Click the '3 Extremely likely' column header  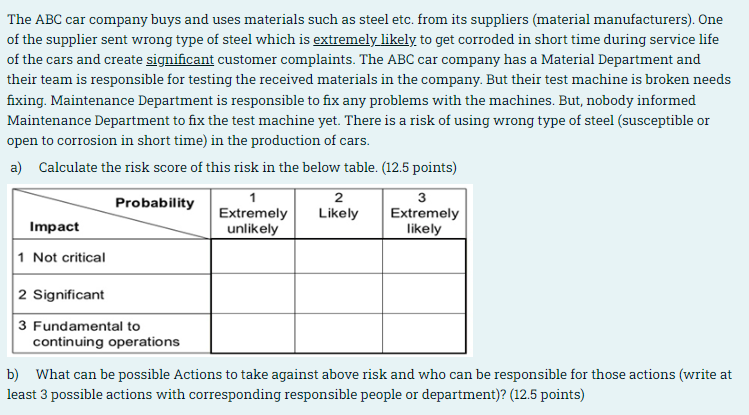424,213
